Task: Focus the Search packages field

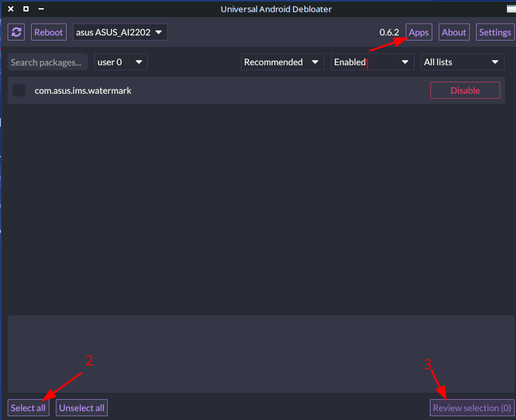Action: tap(48, 62)
